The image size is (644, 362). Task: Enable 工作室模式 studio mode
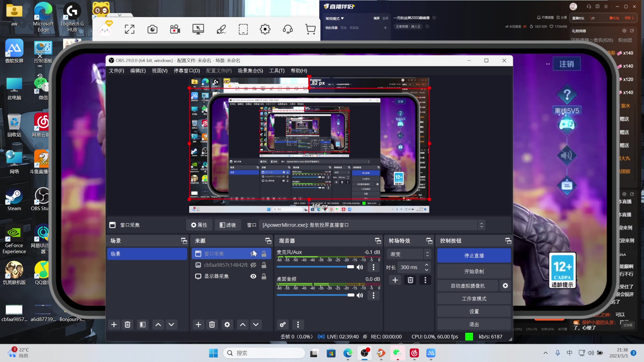pyautogui.click(x=474, y=299)
